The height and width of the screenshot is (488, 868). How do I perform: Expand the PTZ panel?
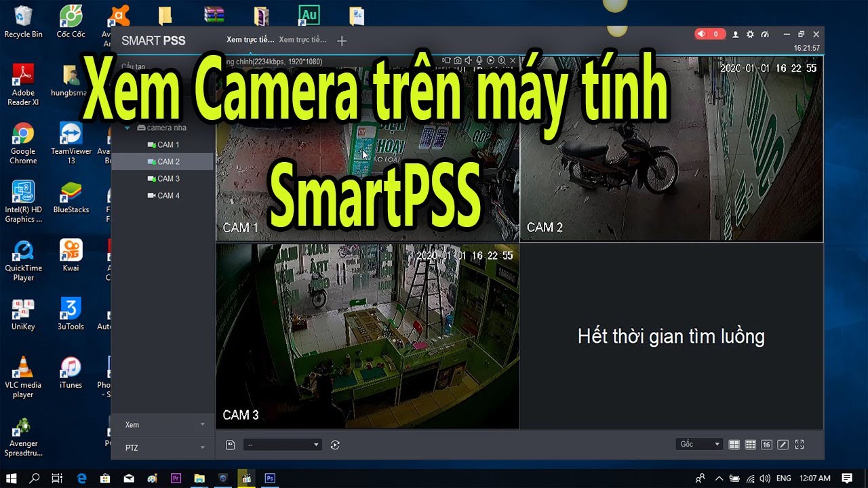(163, 448)
